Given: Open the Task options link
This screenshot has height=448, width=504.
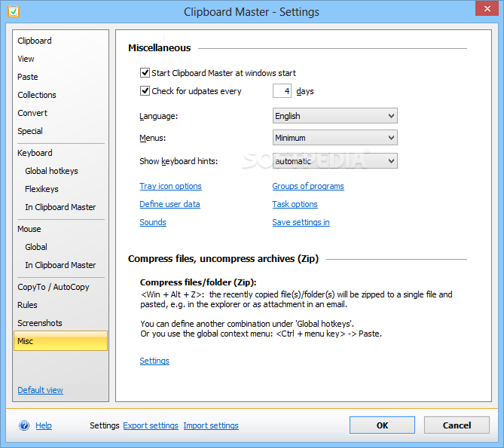Looking at the screenshot, I should tap(295, 204).
